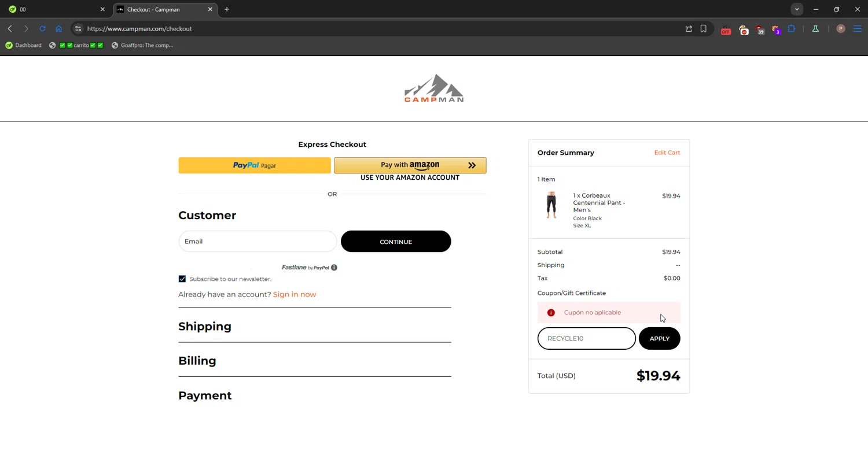Click the Size XL label
The width and height of the screenshot is (868, 470).
click(582, 226)
